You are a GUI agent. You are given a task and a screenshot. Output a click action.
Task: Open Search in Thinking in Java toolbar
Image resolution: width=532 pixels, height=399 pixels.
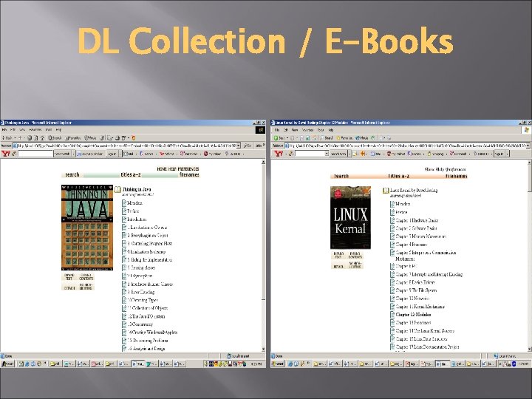click(55, 137)
